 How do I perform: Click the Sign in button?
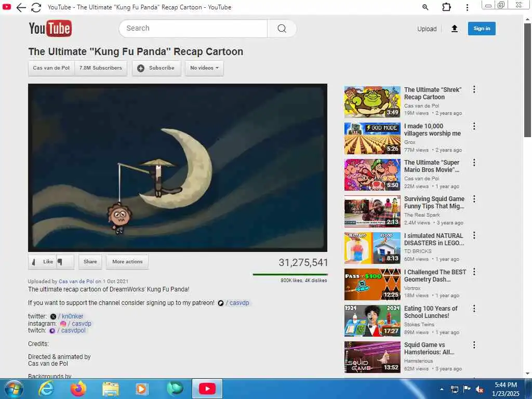click(482, 29)
